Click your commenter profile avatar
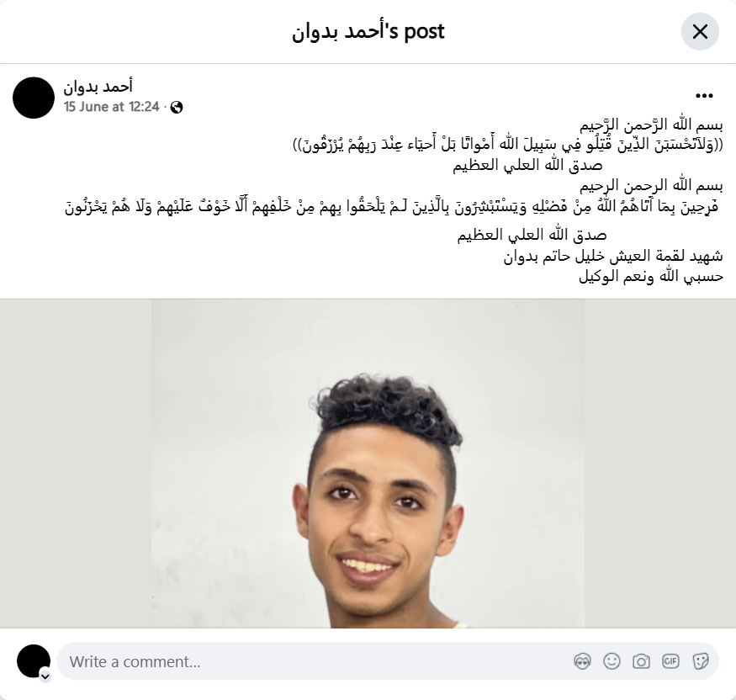 [x=34, y=660]
